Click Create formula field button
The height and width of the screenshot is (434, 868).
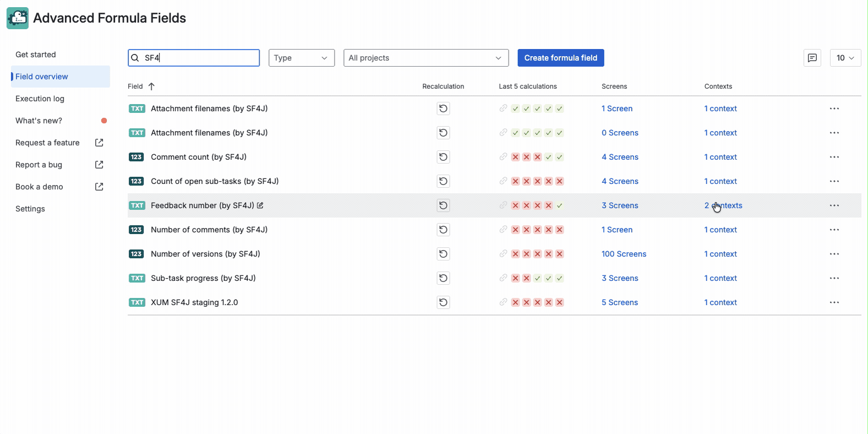[x=560, y=58]
